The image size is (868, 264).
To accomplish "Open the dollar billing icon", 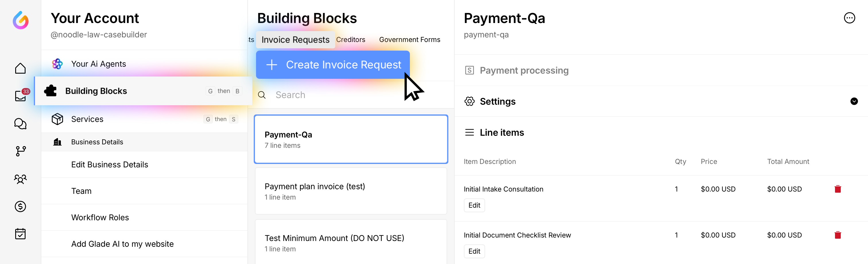I will click(20, 206).
